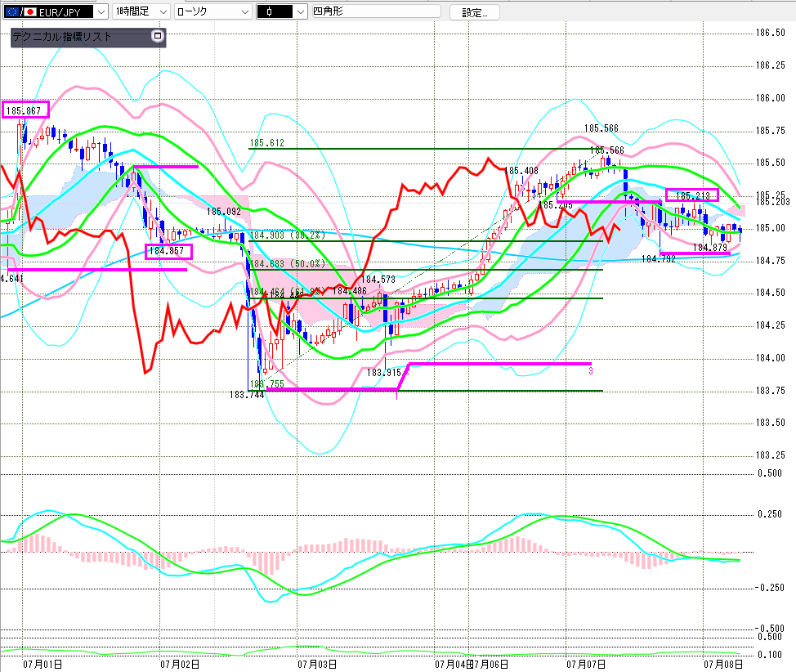The width and height of the screenshot is (796, 672).
Task: Click the EU flag icon in pair selector
Action: click(12, 11)
